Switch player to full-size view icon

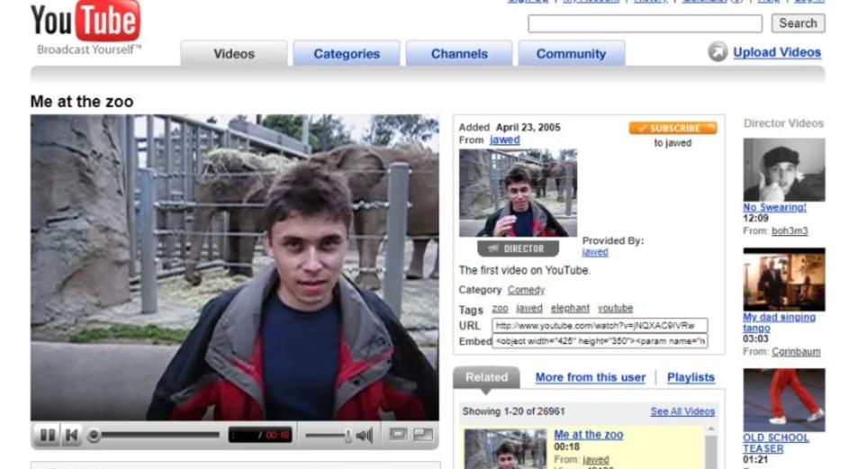click(423, 434)
